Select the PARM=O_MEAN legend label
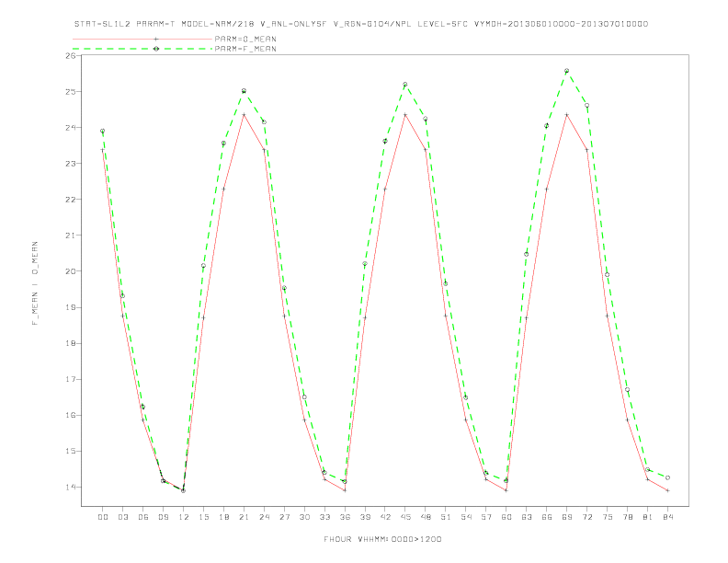 [245, 39]
